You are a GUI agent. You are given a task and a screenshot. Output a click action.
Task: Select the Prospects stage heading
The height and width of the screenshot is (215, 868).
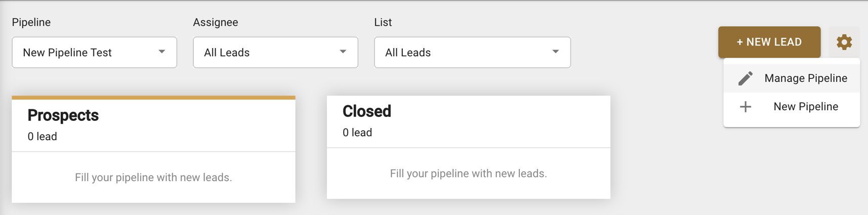pos(63,115)
